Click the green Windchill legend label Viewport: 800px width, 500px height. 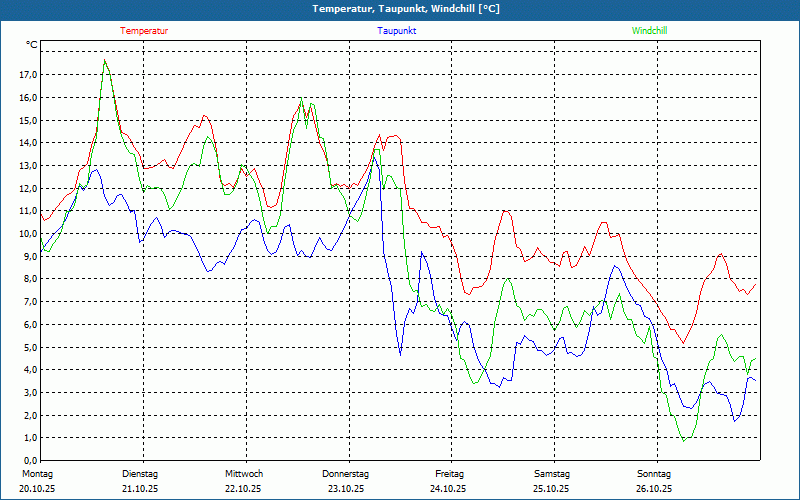pyautogui.click(x=650, y=30)
